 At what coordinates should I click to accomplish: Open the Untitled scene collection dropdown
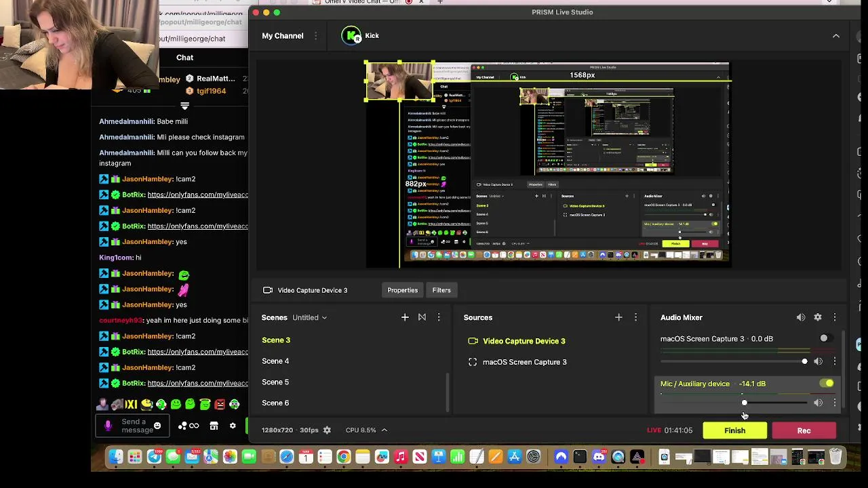(x=309, y=317)
